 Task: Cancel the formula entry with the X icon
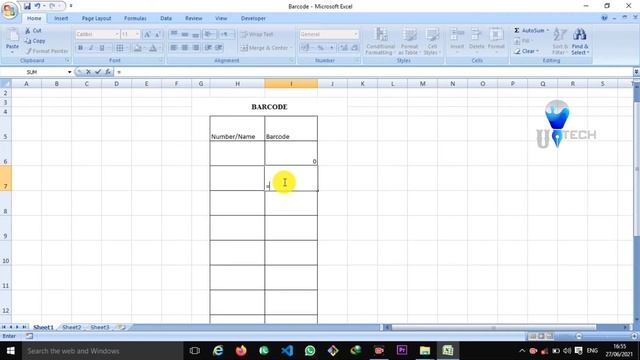[88, 72]
